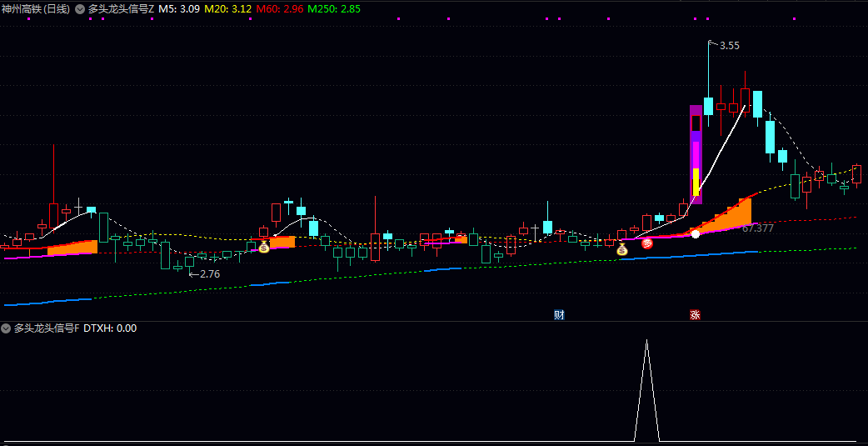Click the white spike peak in DTXH panel
This screenshot has height=446, width=868.
click(x=646, y=341)
